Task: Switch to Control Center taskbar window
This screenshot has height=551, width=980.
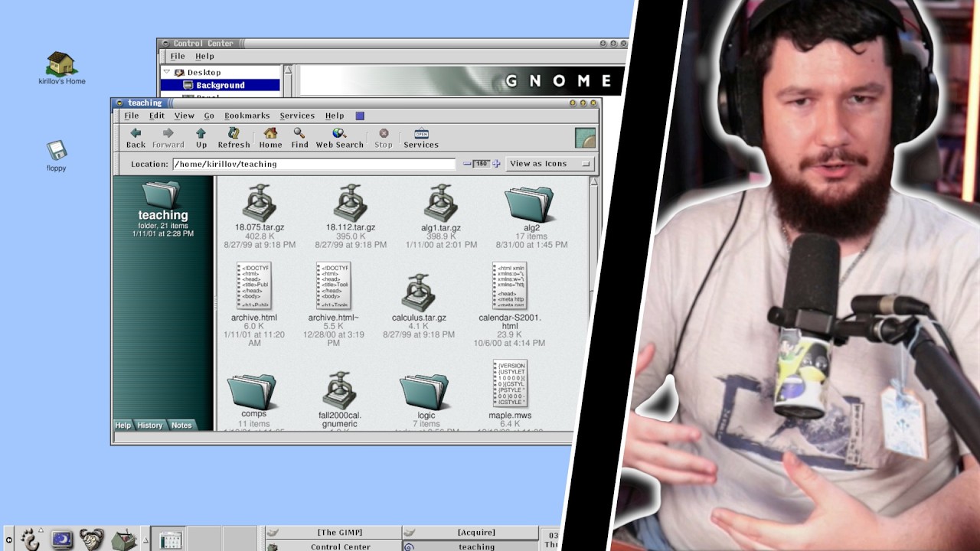Action: point(333,546)
